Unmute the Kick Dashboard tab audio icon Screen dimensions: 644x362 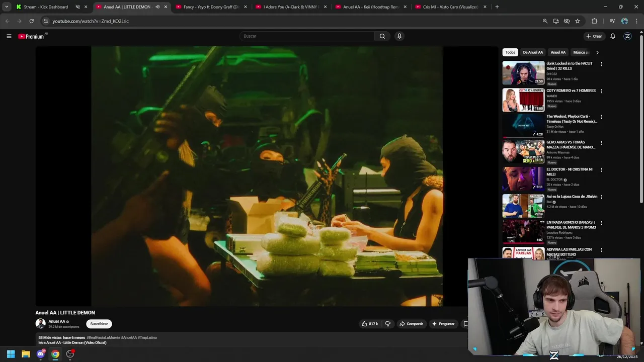pos(77,7)
